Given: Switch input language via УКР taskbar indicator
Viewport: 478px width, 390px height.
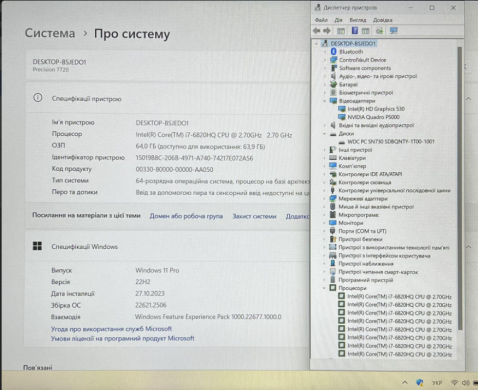Looking at the screenshot, I should (437, 383).
